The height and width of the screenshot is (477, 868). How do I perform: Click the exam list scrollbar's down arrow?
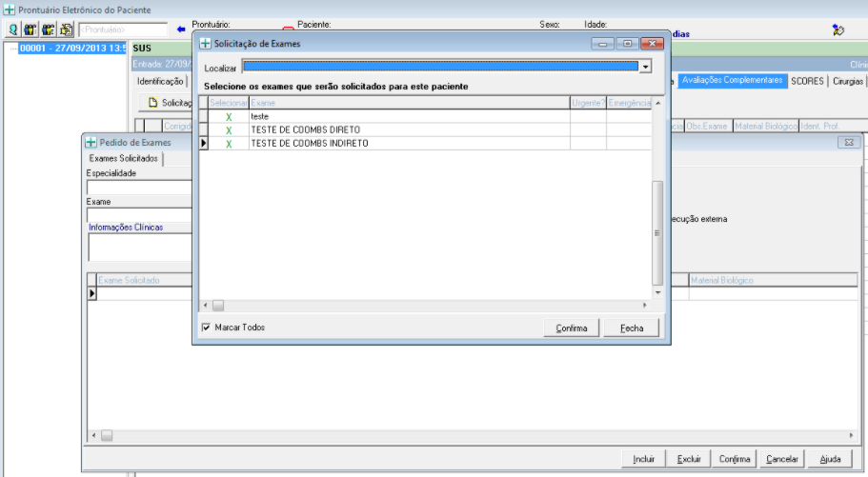(657, 292)
